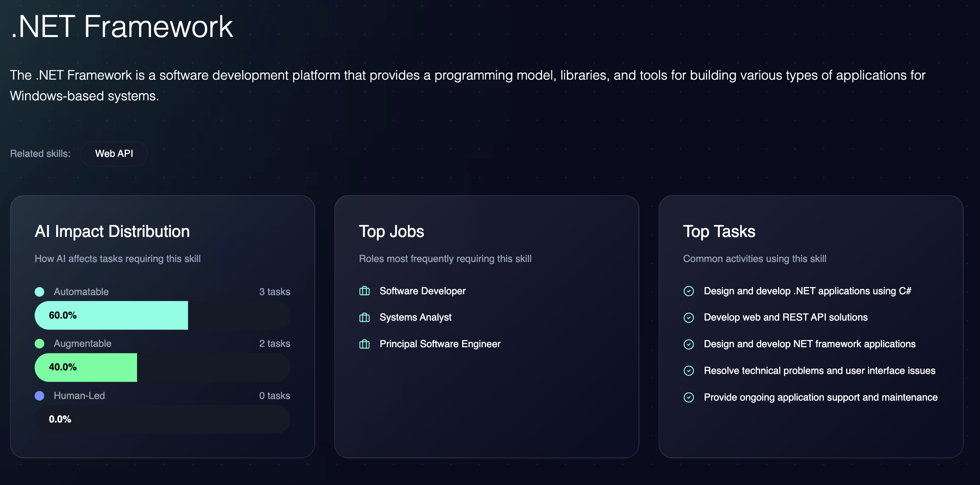Click checkmark icon beside REST API solutions
980x485 pixels.
point(688,317)
